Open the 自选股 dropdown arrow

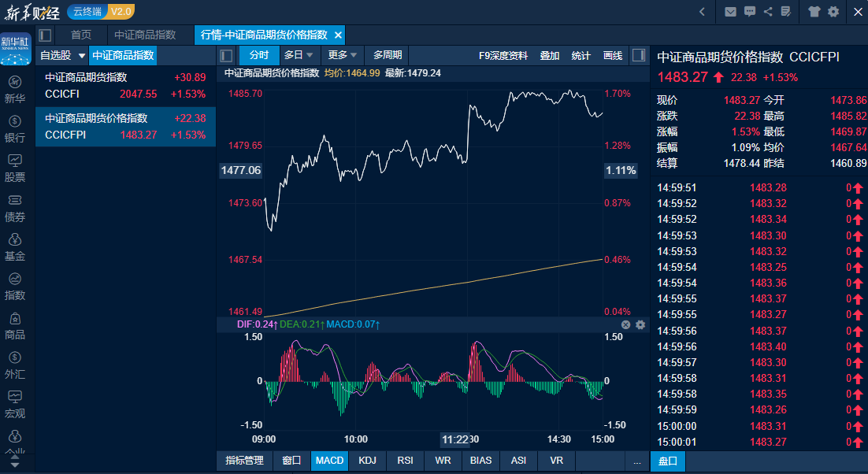point(81,56)
